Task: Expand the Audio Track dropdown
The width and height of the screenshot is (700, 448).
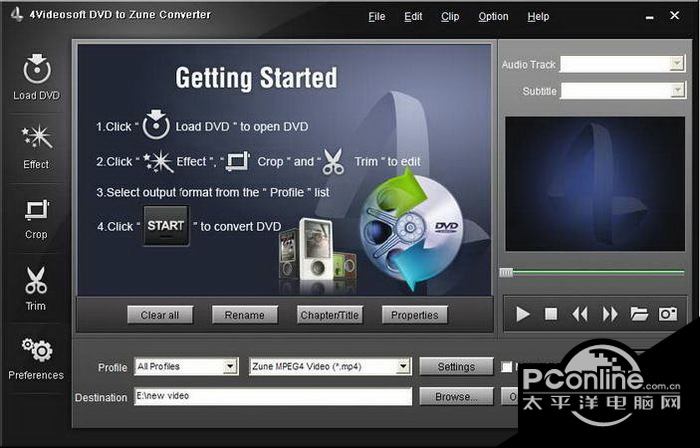Action: [x=677, y=63]
